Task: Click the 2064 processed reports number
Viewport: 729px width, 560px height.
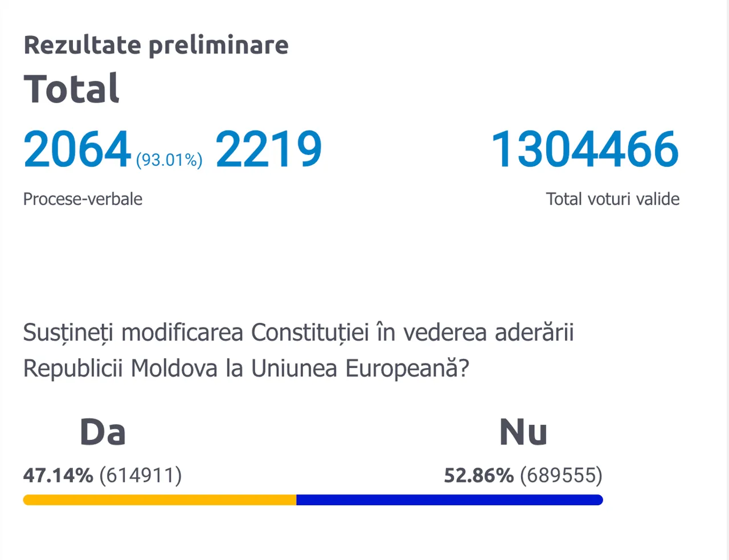Action: pos(77,149)
